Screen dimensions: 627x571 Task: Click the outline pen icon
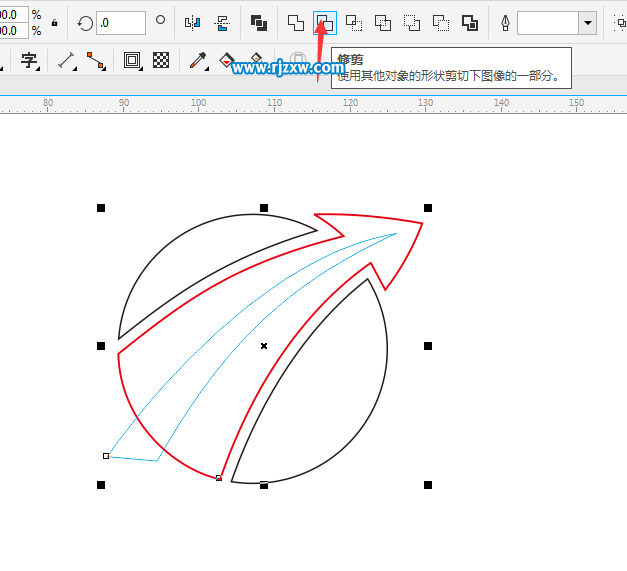505,22
